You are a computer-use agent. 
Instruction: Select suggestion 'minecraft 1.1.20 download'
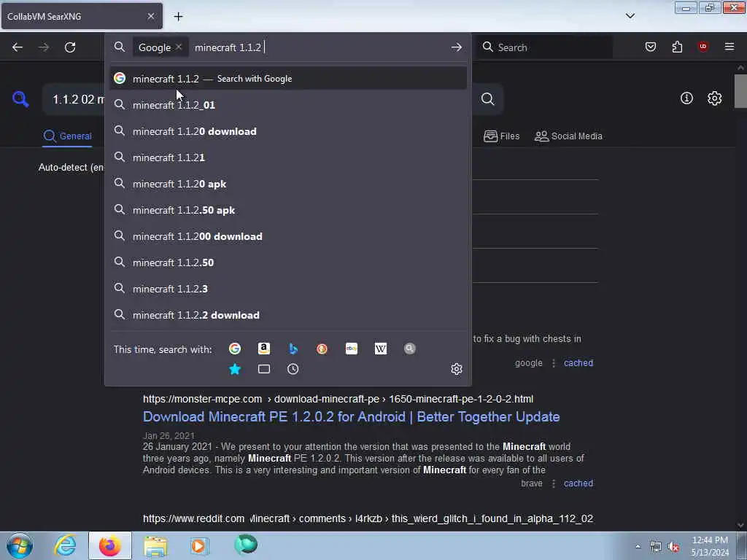[288, 131]
